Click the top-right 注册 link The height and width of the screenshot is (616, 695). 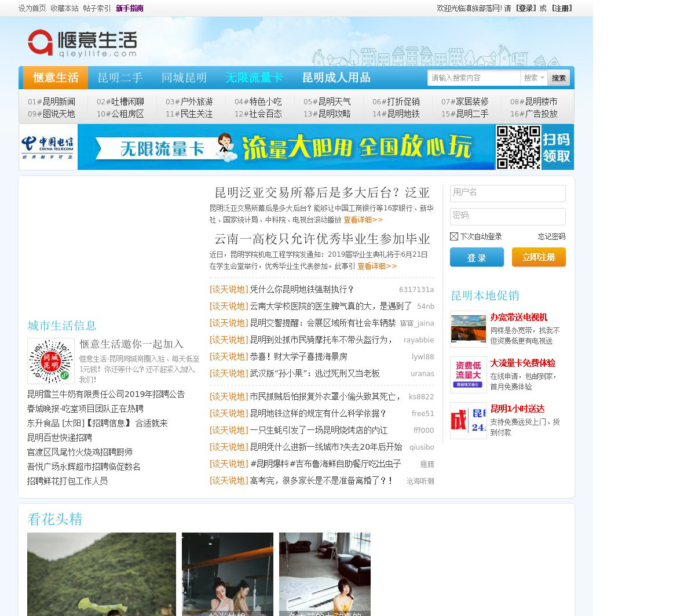point(562,8)
